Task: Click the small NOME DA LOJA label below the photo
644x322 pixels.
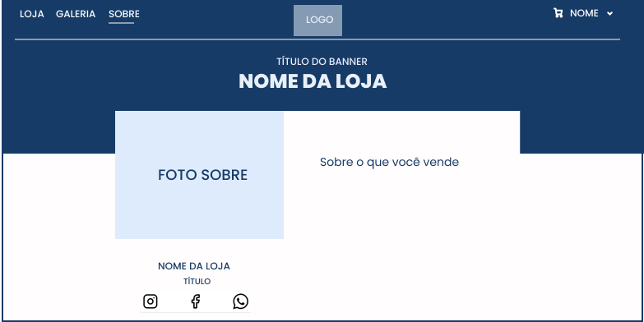Action: [194, 266]
